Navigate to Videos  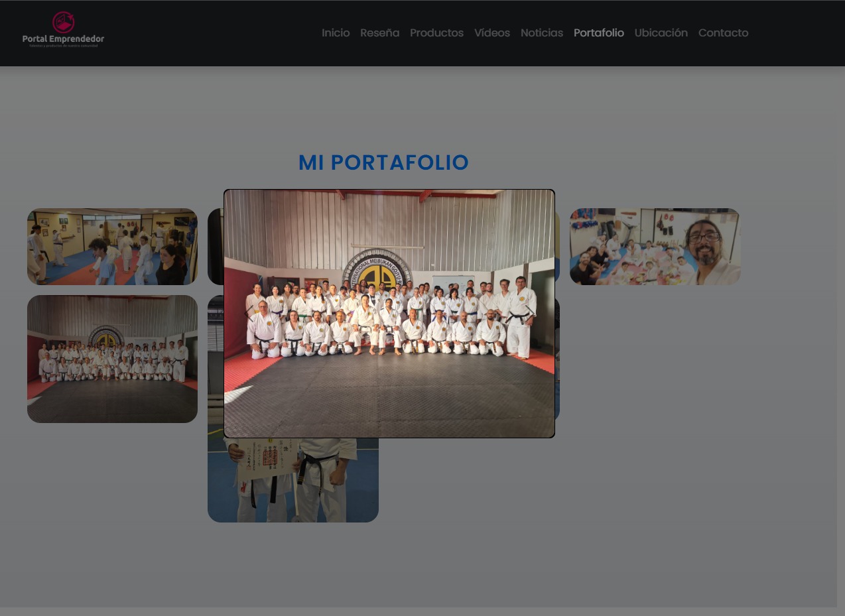click(x=492, y=32)
